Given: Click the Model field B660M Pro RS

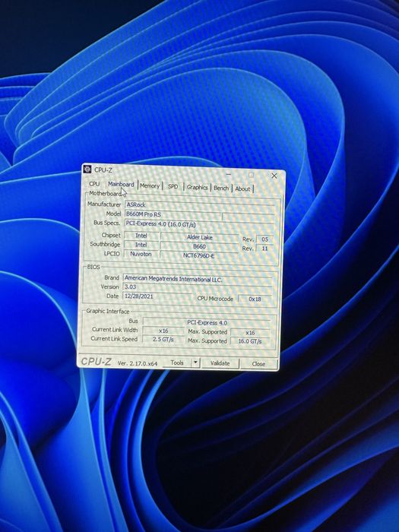Looking at the screenshot, I should click(173, 214).
